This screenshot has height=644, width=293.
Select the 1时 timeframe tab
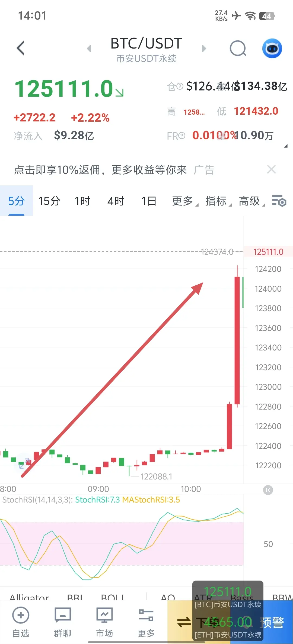[x=82, y=201]
